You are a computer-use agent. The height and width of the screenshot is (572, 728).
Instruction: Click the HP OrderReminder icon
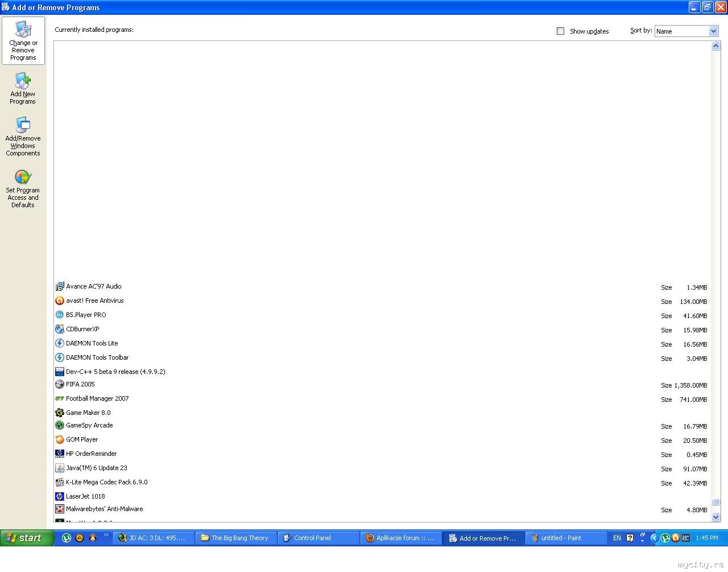(x=60, y=454)
